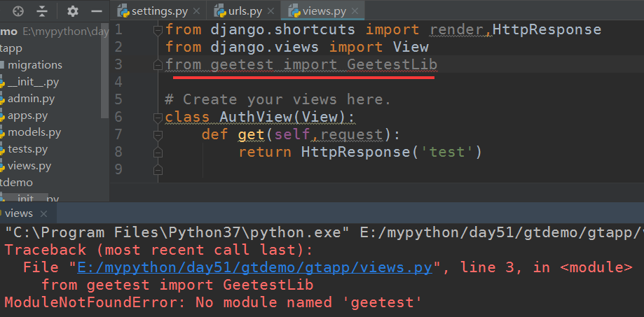Open the project panel settings gear
Image resolution: width=644 pixels, height=317 pixels.
[72, 12]
